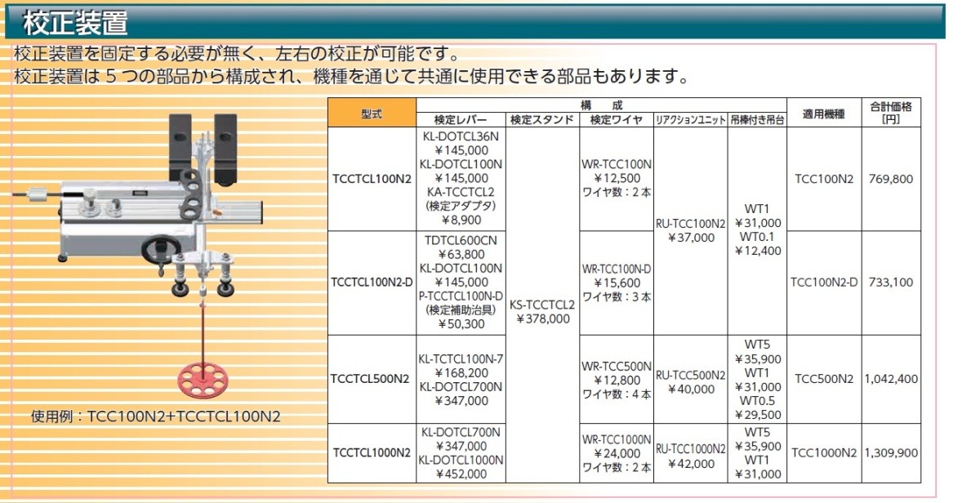Click the RU-TCC1000N2 reaction unit entry
Screen dimensions: 980x503
click(691, 449)
